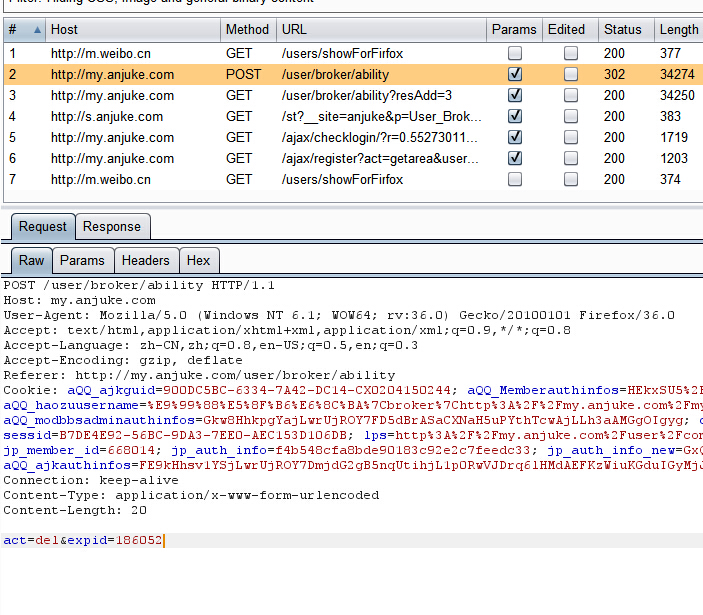703x615 pixels.
Task: Click the POST method cell in row 2
Action: click(243, 74)
